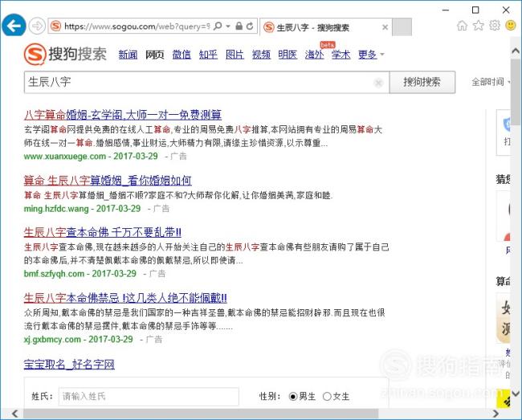Screen dimensions: 522x420
Task: Click the xj.gxbmcy.com result URL
Action: pyautogui.click(x=52, y=340)
